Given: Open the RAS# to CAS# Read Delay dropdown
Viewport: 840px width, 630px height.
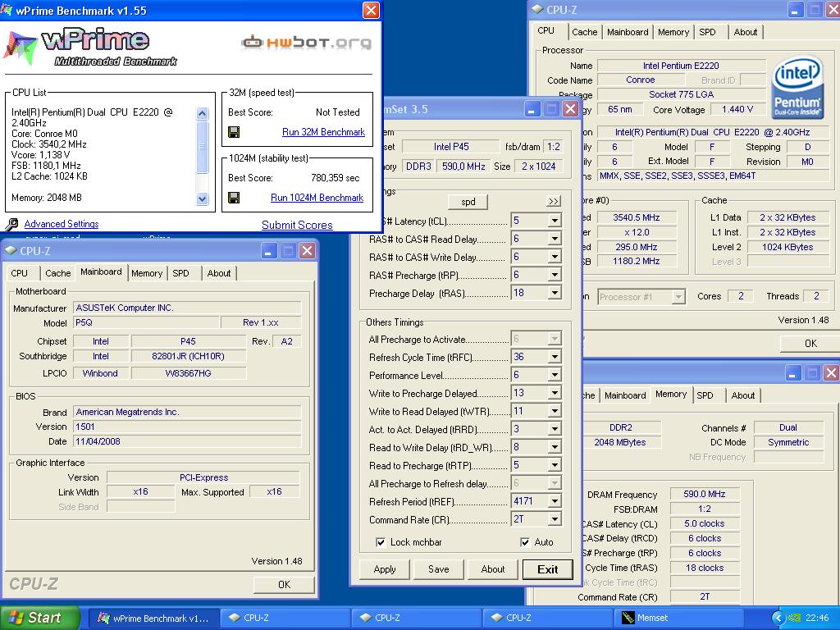Looking at the screenshot, I should pyautogui.click(x=555, y=239).
